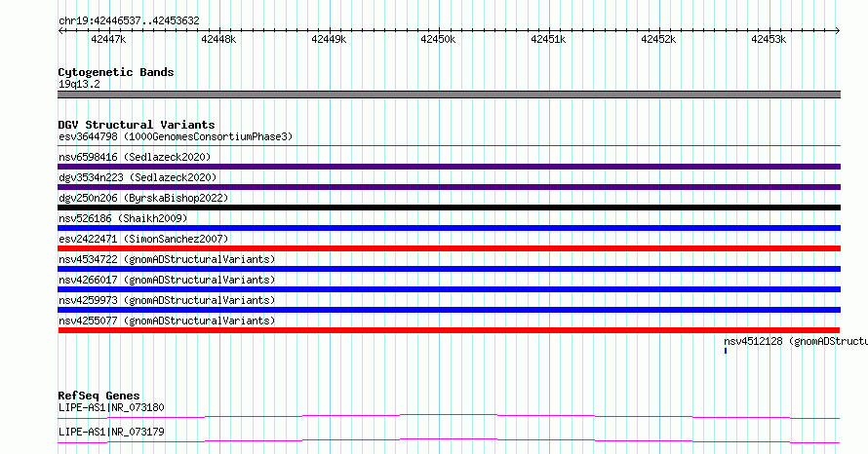Click the nsv4534722 (gnomADStructuralVariants) label

click(167, 259)
